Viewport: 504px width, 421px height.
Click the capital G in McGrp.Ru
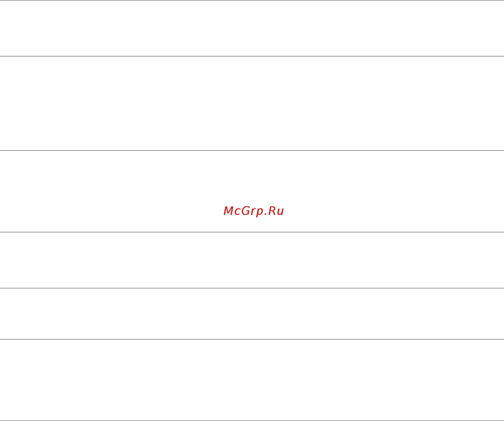245,211
